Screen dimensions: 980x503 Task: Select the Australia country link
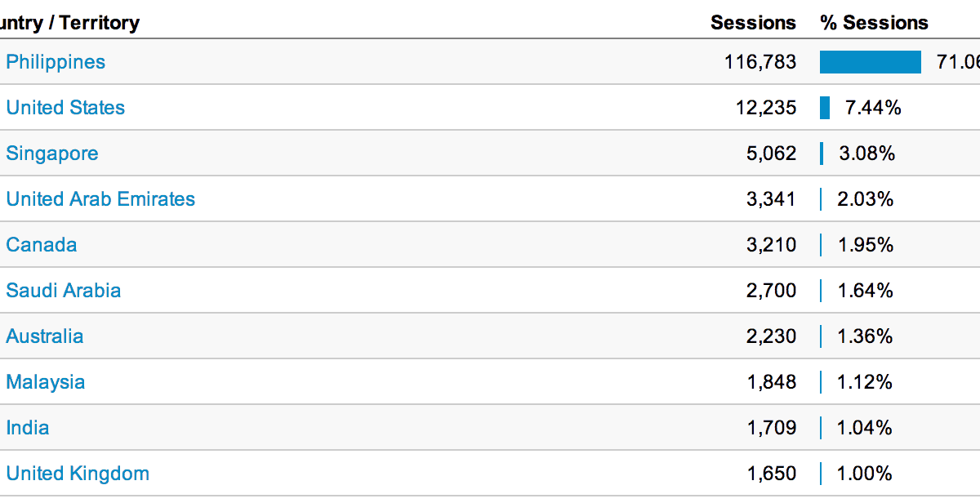(45, 336)
